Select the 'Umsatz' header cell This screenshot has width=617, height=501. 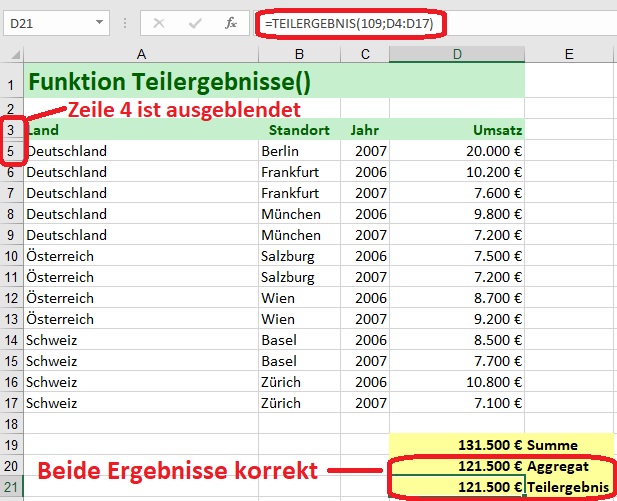pyautogui.click(x=456, y=130)
